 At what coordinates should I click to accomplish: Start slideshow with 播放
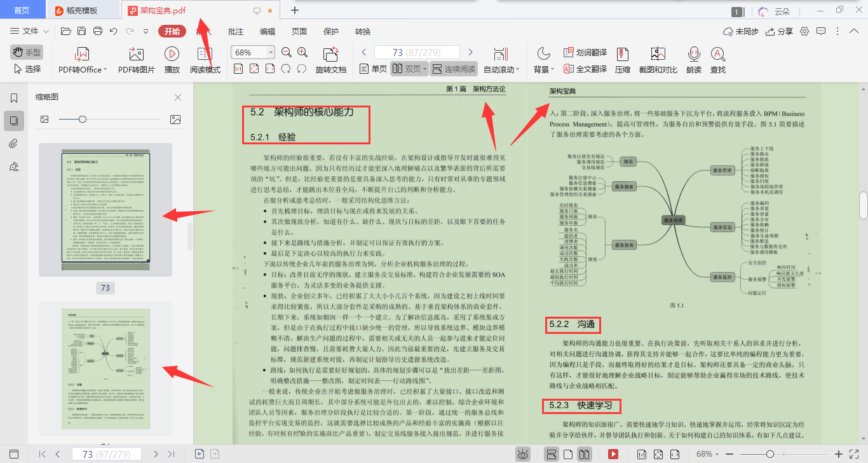172,61
